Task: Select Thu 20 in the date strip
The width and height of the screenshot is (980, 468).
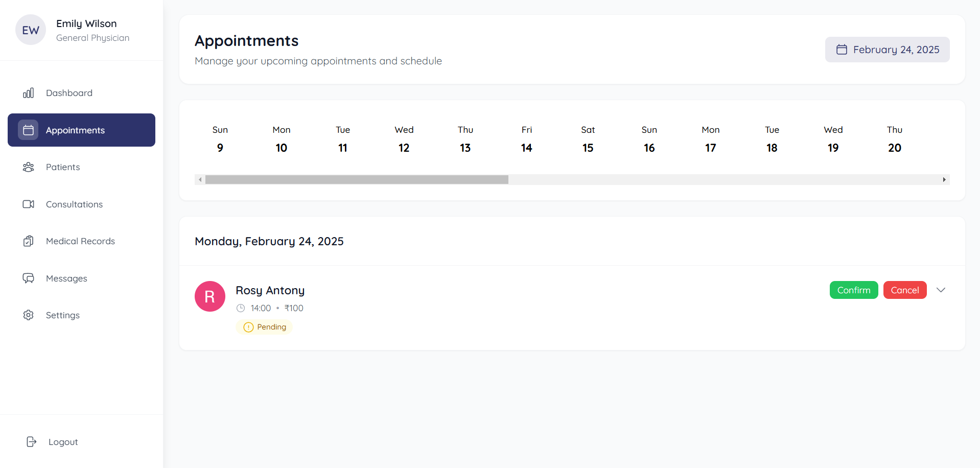Action: point(894,139)
